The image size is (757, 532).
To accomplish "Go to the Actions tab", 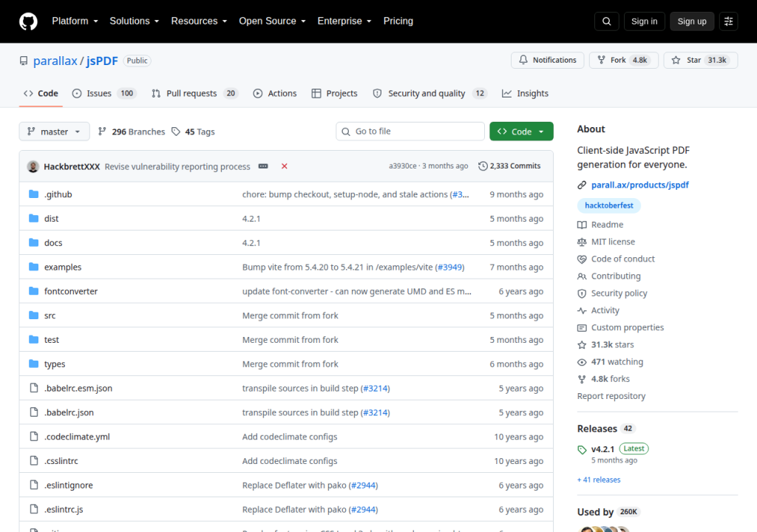I will (x=275, y=93).
